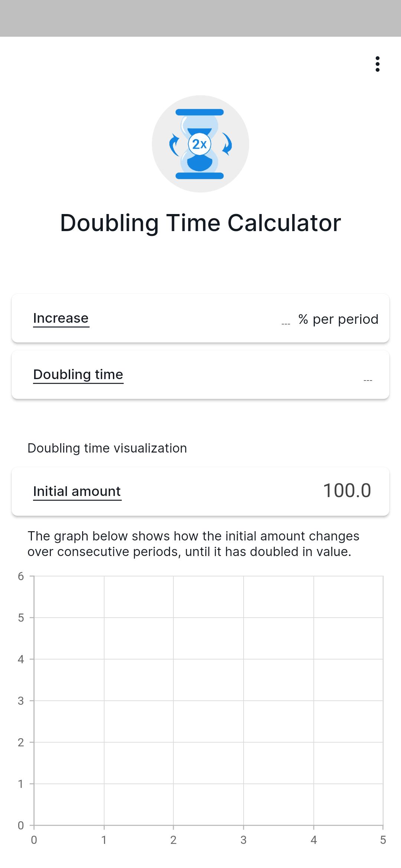Focus the Doubling time value field
Viewport: 401px width, 868px height.
[368, 378]
